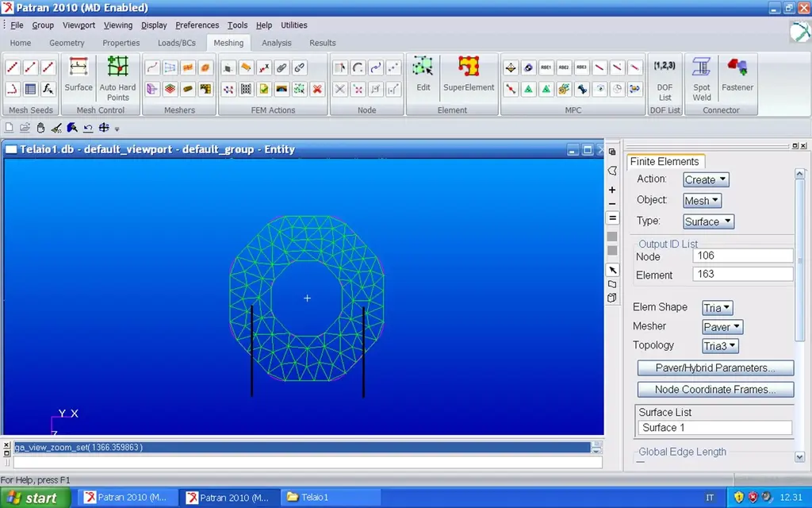Click the Node ID field showing 106
The image size is (812, 508).
click(742, 256)
